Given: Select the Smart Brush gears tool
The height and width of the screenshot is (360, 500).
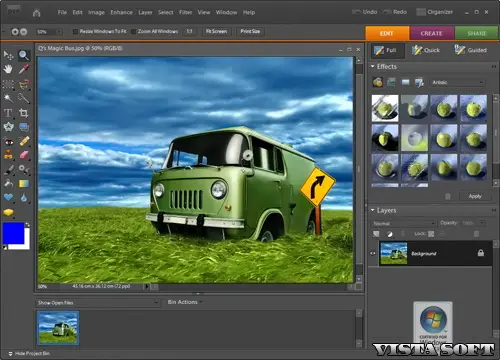Looking at the screenshot, I should [x=24, y=170].
